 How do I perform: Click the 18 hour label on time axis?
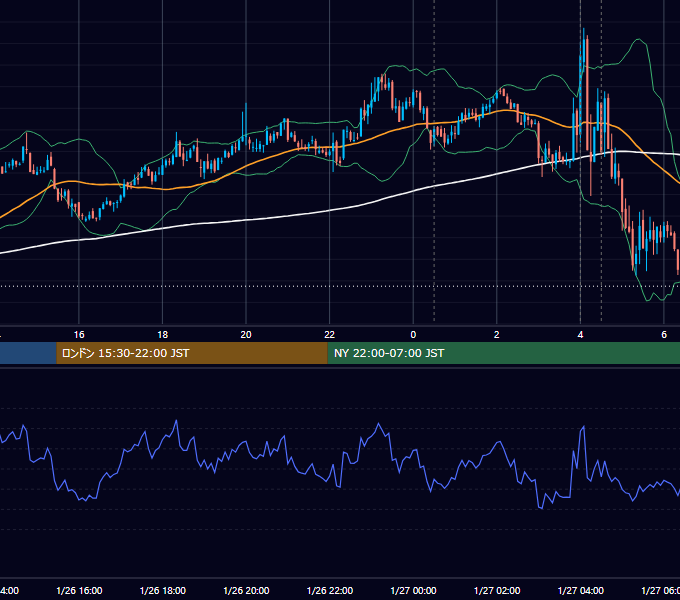point(163,335)
